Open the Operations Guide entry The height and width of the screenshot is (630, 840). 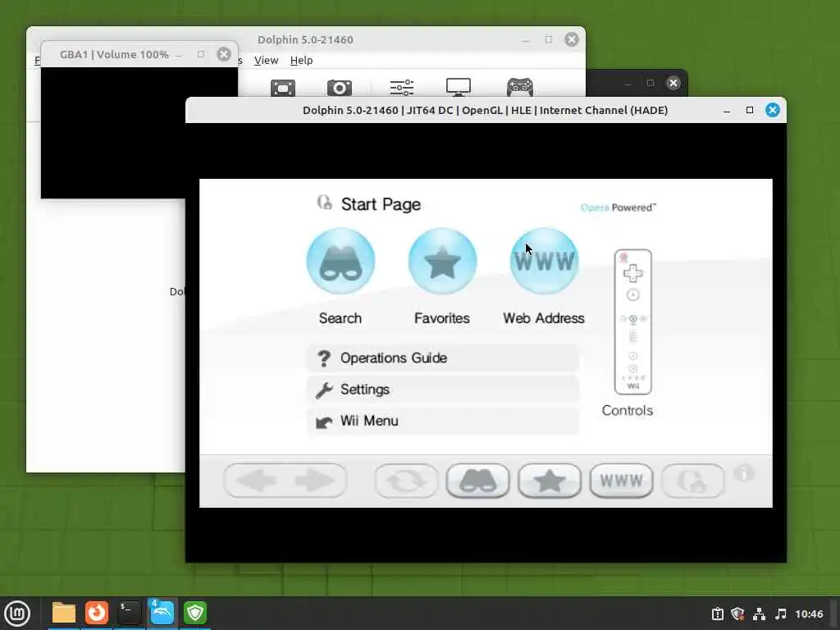coord(442,358)
